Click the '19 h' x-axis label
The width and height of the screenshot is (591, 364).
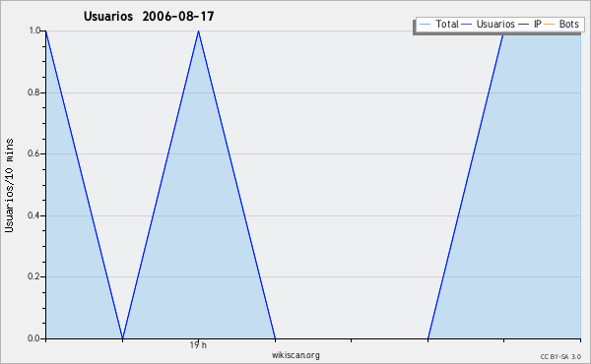coord(198,345)
